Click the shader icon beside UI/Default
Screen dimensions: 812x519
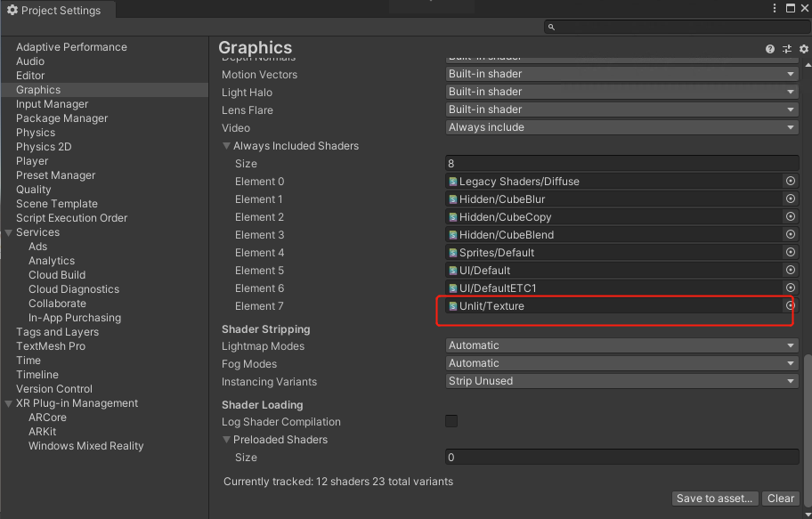pos(453,271)
